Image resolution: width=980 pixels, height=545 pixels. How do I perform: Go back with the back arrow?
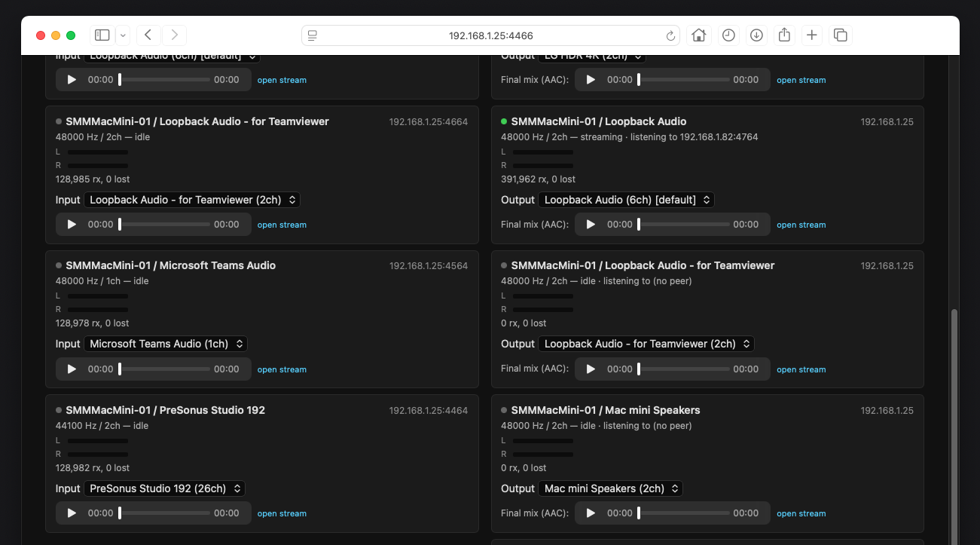(148, 35)
